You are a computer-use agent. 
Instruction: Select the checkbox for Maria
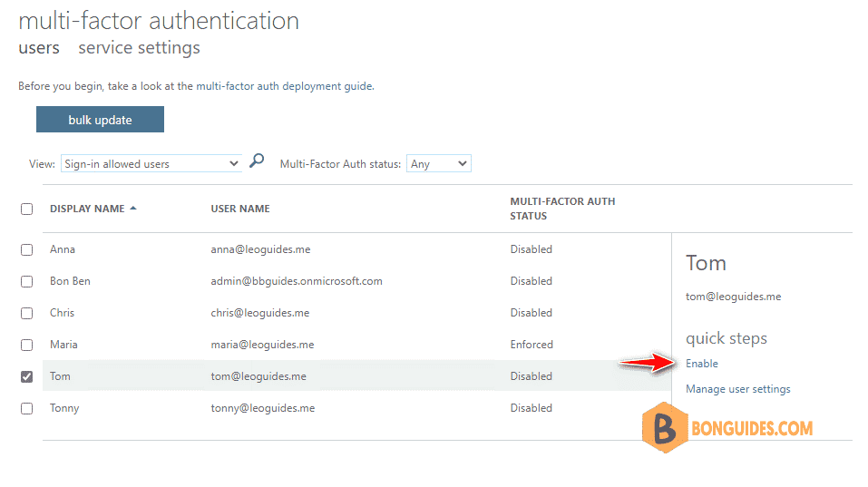pos(26,345)
